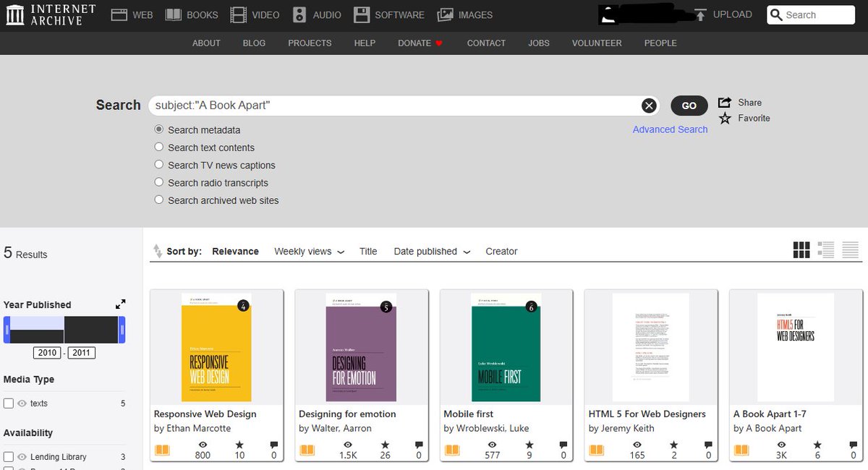Clear the search query with X icon
This screenshot has height=470, width=868.
pyautogui.click(x=649, y=106)
